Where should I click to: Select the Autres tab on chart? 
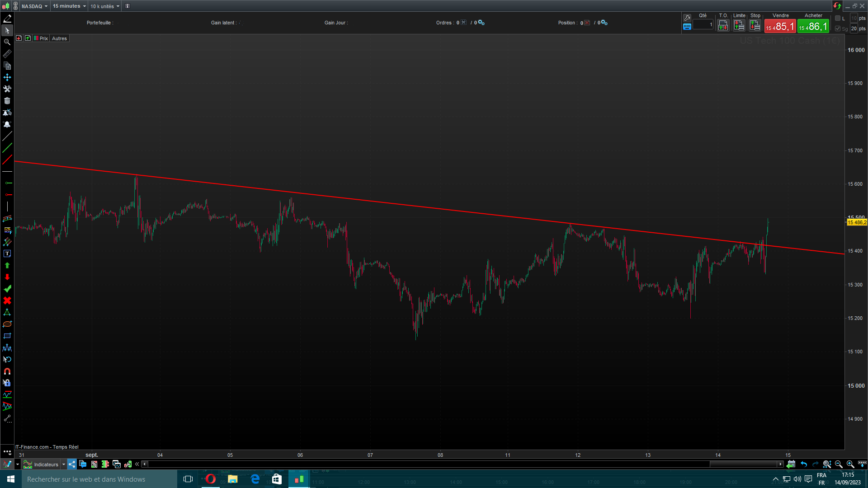tap(59, 38)
